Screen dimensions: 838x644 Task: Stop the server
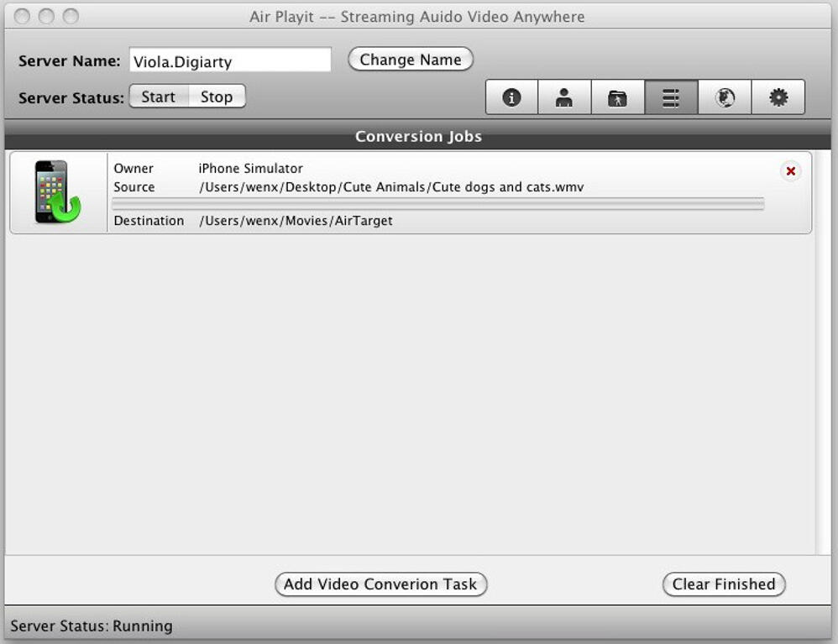coord(217,97)
